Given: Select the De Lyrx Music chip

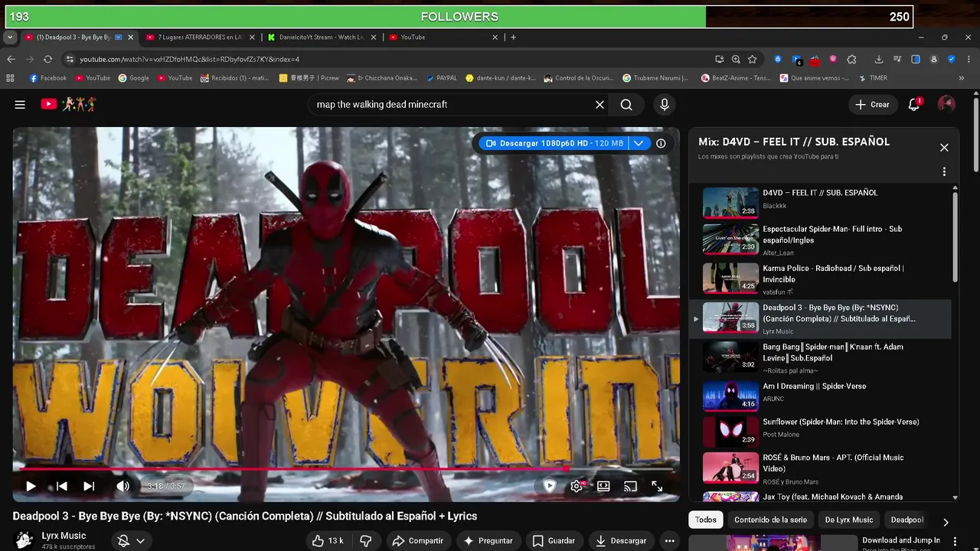Looking at the screenshot, I should point(848,520).
